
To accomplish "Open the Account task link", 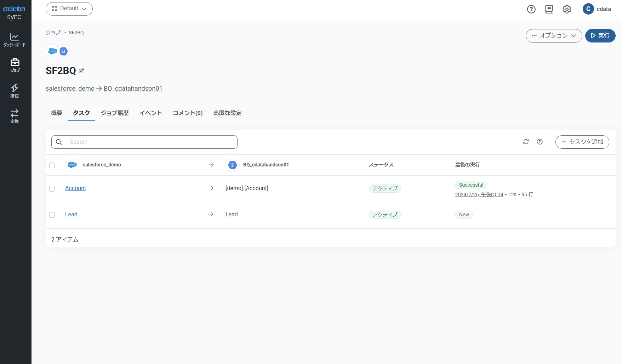I will pyautogui.click(x=75, y=188).
